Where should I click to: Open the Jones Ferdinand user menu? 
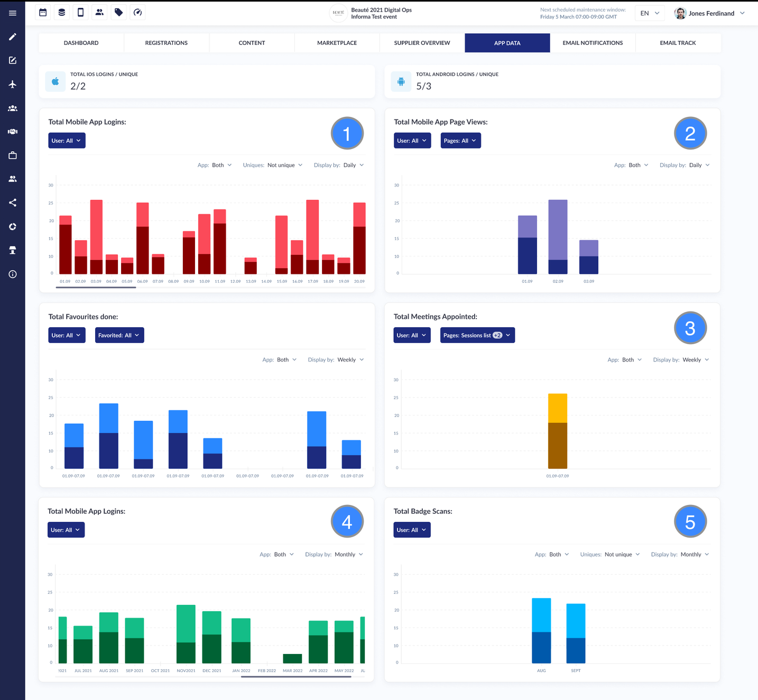pos(710,13)
